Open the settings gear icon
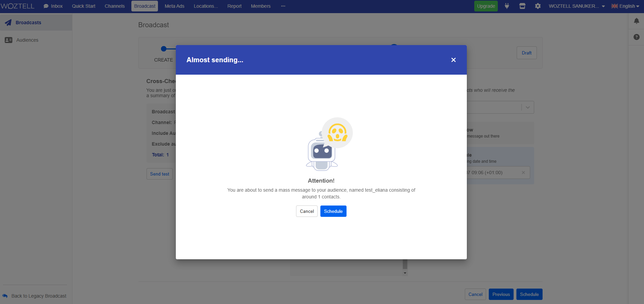 pos(538,6)
